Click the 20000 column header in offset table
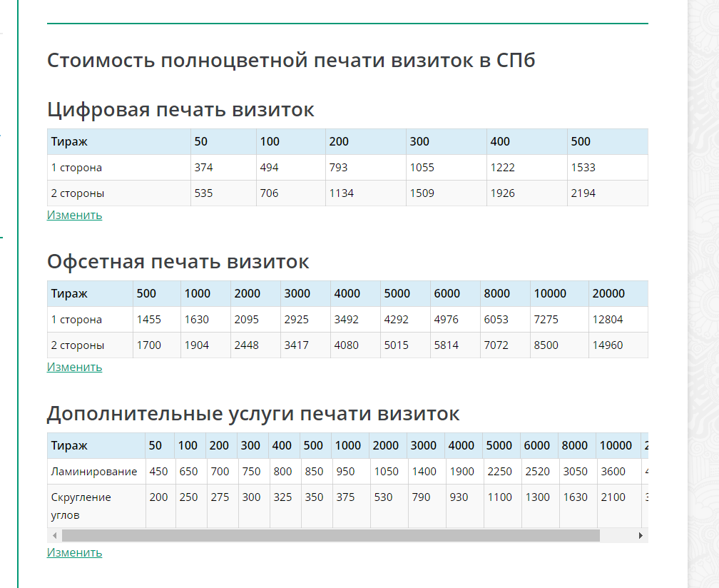The height and width of the screenshot is (588, 719). click(x=608, y=293)
